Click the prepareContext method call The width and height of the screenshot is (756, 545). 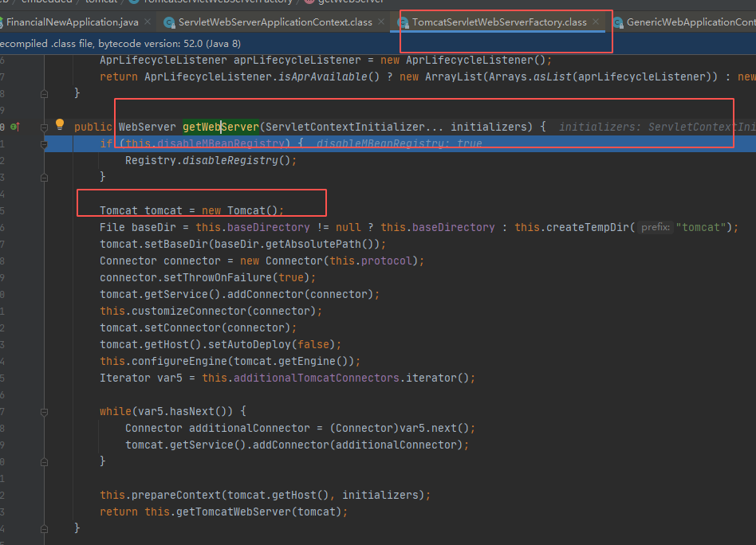176,495
